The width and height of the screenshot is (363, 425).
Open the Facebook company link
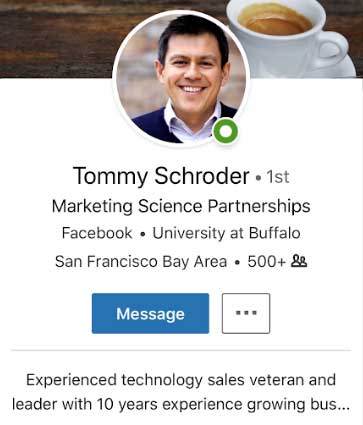[97, 233]
